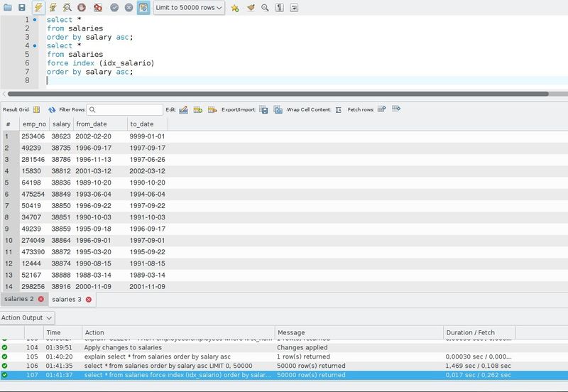Toggle the auto-commit mode button
The image size is (568, 392).
tap(143, 7)
